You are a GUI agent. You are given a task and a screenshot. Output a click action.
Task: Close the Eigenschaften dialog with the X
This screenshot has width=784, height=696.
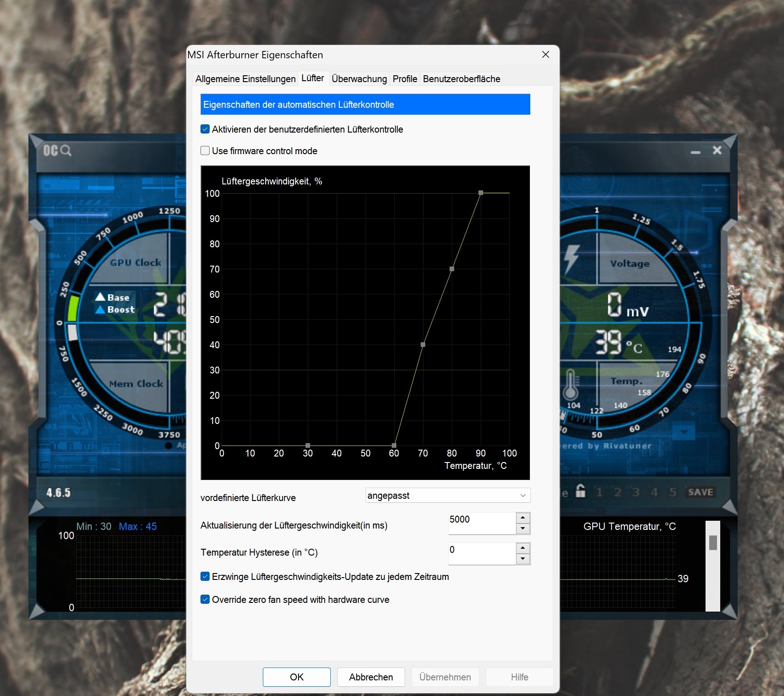coord(545,55)
